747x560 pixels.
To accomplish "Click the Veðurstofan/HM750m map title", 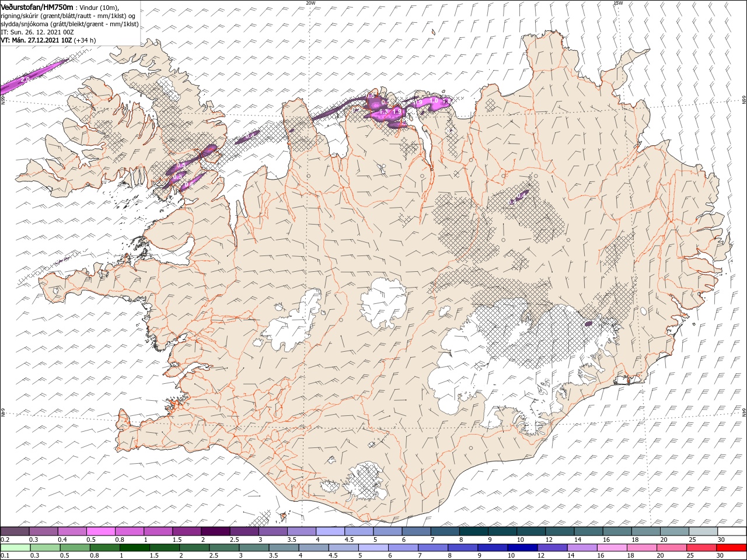I will [x=37, y=6].
